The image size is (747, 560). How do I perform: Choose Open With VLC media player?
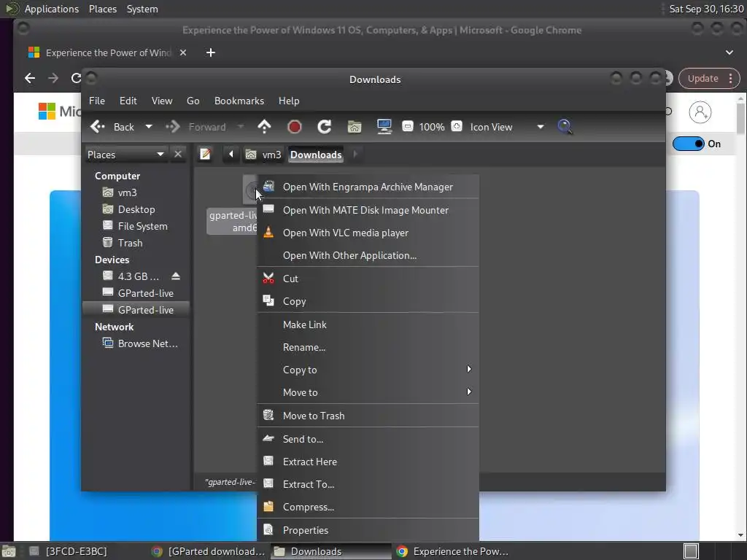(368, 233)
